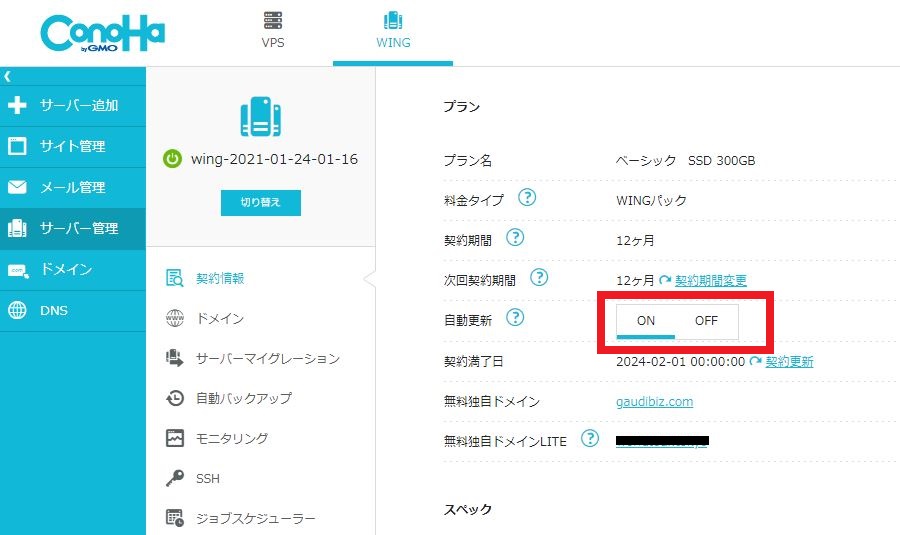The image size is (900, 535).
Task: Click the ConoHa by GMO logo
Action: click(103, 33)
